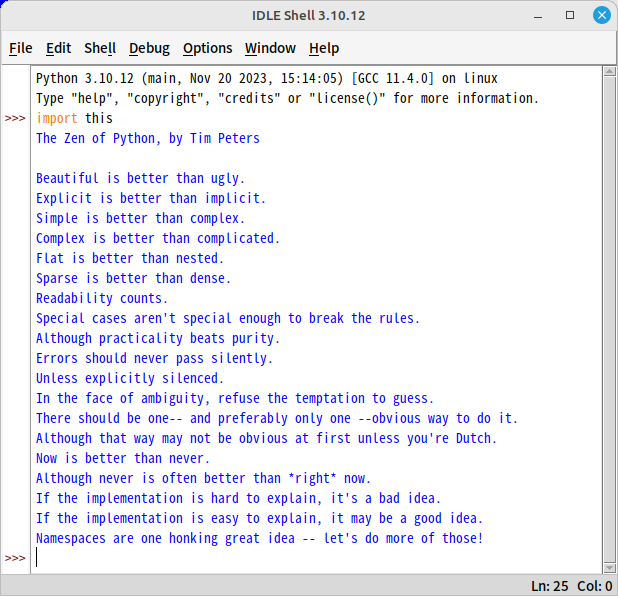Click 'Simple is better than complex.'

pos(140,218)
